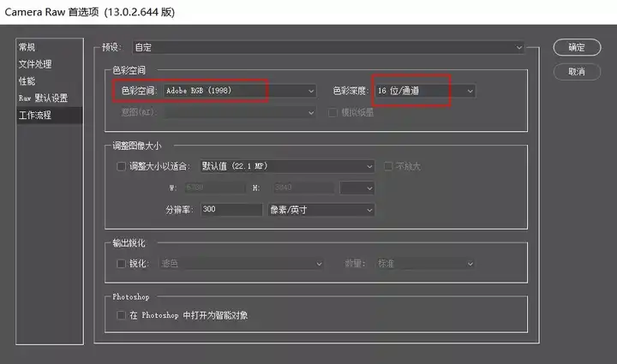
Task: Open the 预设 preset dropdown
Action: pyautogui.click(x=328, y=48)
